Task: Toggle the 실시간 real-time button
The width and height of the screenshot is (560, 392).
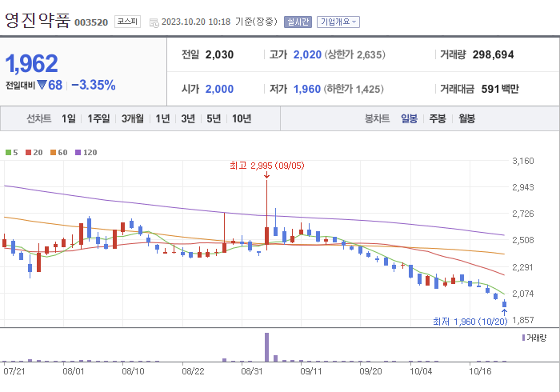Action: point(298,22)
